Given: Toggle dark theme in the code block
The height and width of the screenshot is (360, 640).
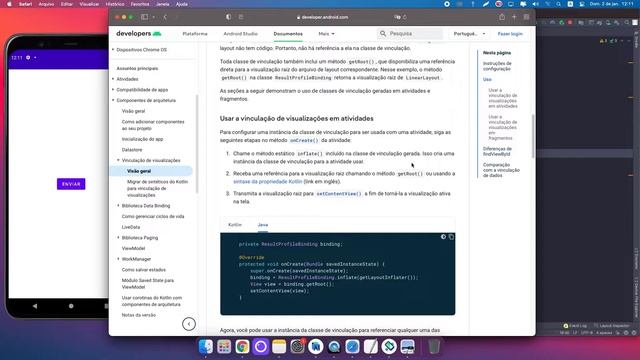Looking at the screenshot, I should pyautogui.click(x=443, y=237).
